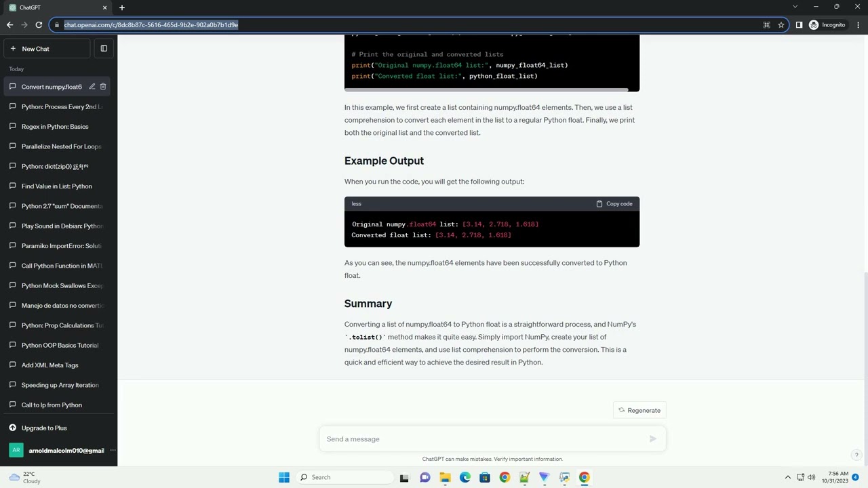The width and height of the screenshot is (868, 488).
Task: Open the Python 2.7 "sum" Documentation chat
Action: [58, 206]
